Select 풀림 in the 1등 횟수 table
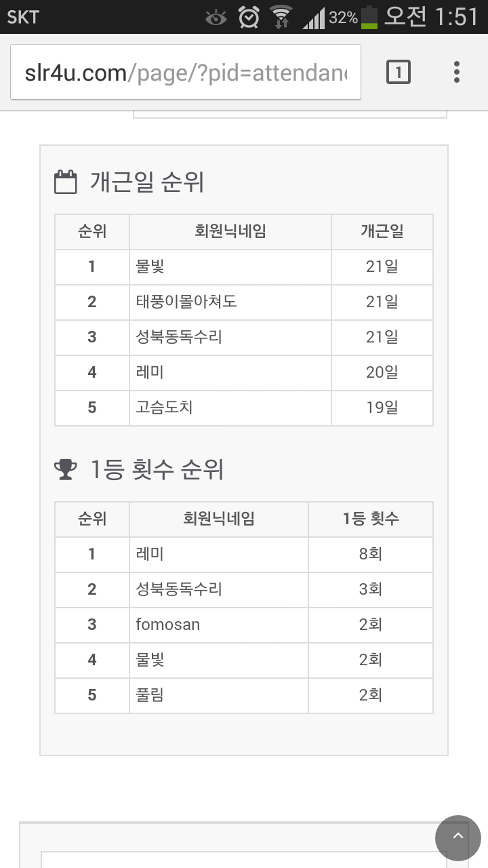The height and width of the screenshot is (868, 488). pyautogui.click(x=150, y=695)
